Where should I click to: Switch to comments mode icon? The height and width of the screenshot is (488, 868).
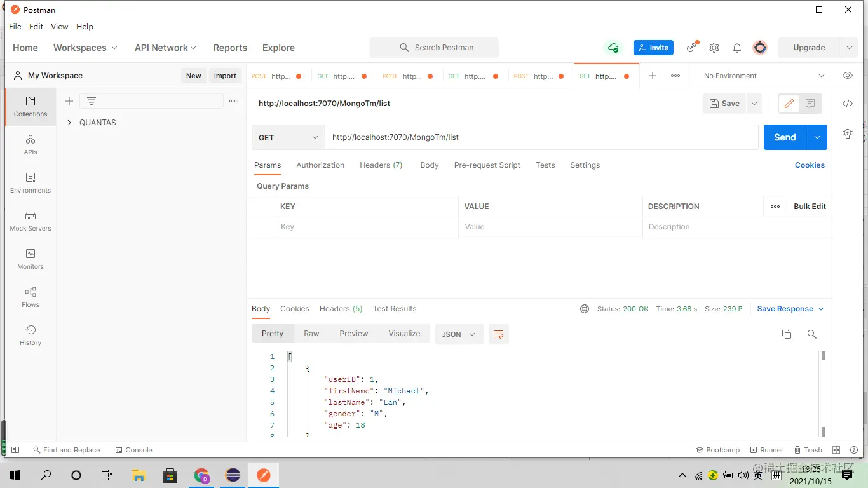pos(810,104)
